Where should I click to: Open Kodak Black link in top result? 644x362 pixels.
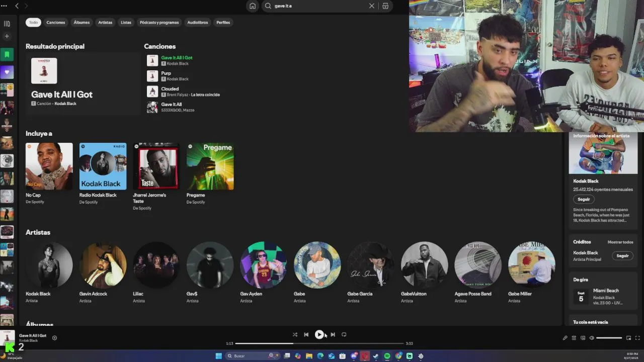[x=65, y=104]
